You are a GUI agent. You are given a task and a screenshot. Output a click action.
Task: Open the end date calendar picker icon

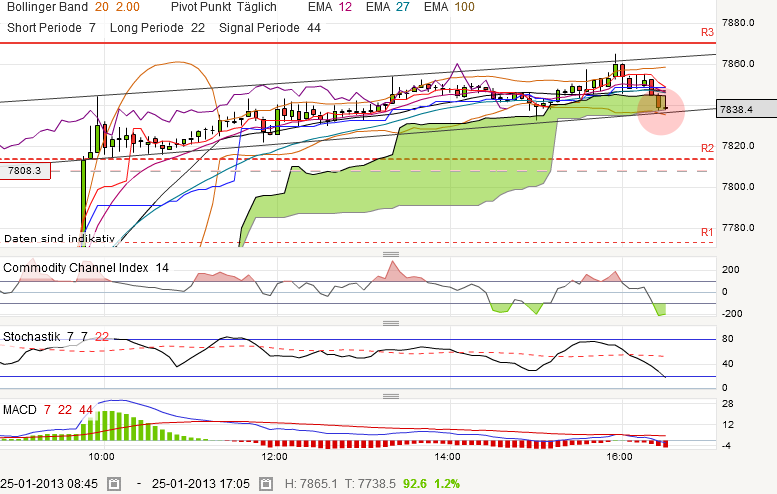click(266, 484)
